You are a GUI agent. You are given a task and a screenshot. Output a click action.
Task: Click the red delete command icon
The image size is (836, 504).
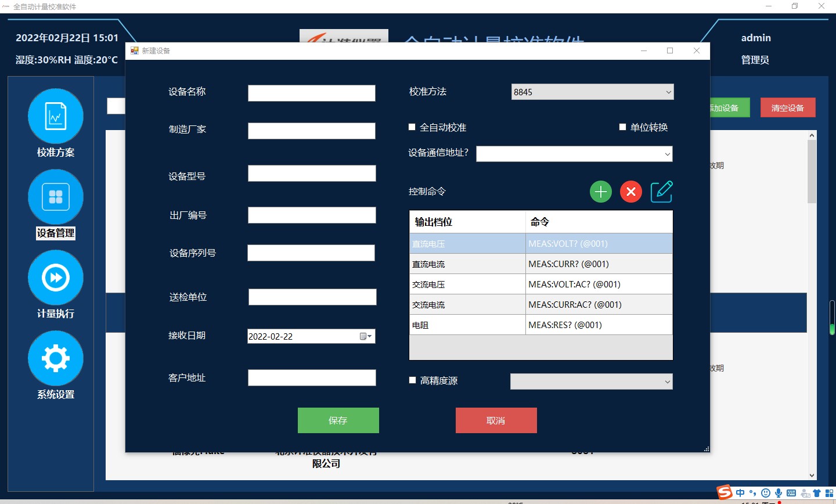(631, 192)
